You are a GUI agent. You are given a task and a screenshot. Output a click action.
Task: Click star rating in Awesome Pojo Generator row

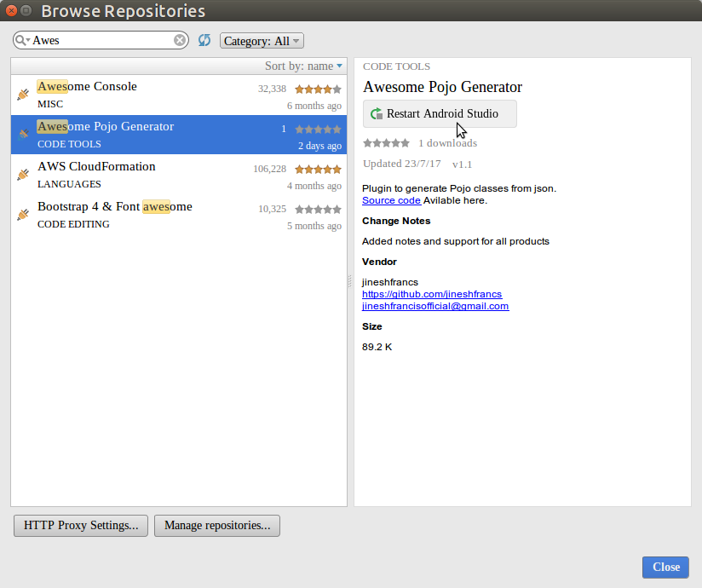pyautogui.click(x=318, y=130)
